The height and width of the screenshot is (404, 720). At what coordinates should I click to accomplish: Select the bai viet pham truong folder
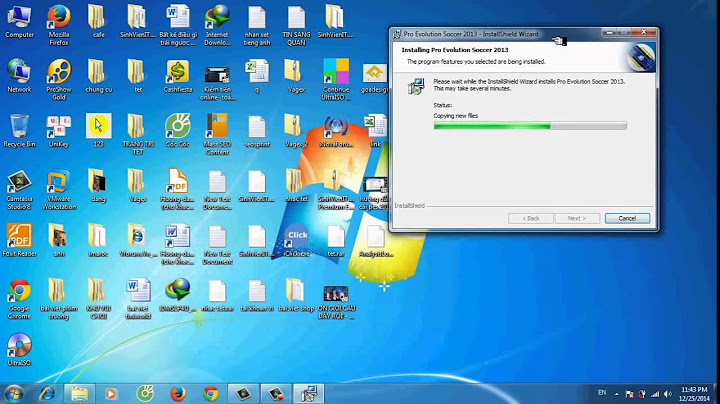pyautogui.click(x=59, y=298)
